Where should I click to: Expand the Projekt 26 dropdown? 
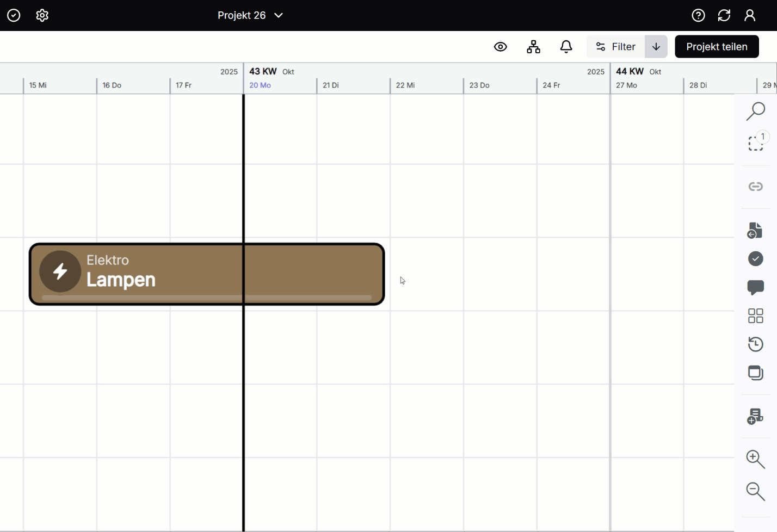click(x=278, y=15)
